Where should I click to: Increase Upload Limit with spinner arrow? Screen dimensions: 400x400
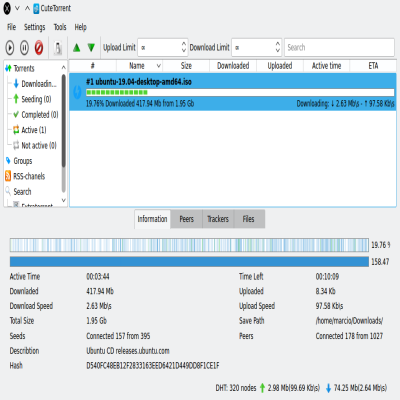click(x=184, y=44)
